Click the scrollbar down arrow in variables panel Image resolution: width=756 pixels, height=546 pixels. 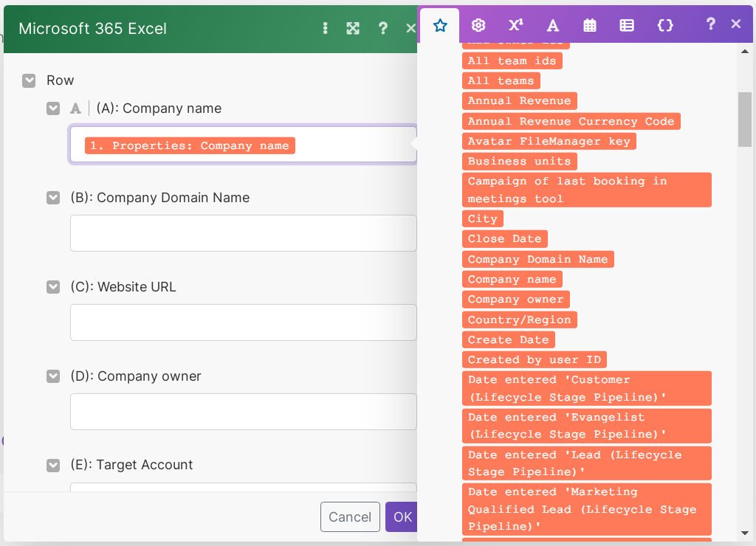coord(745,533)
